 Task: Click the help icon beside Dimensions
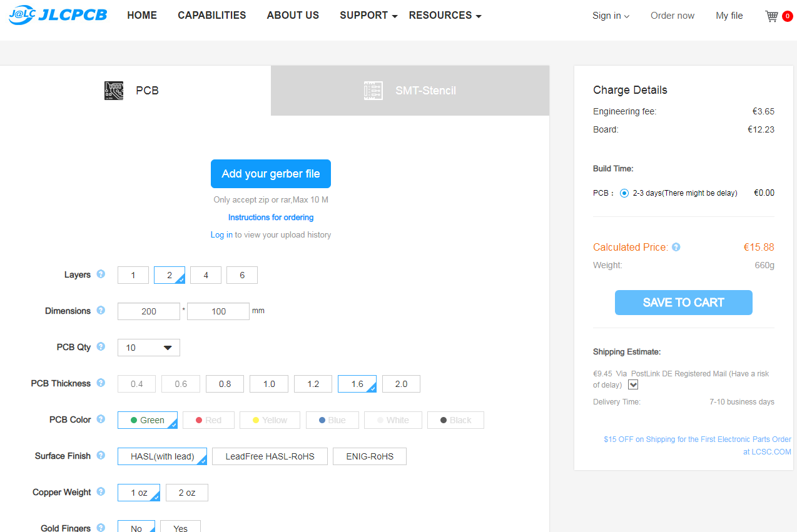(101, 310)
